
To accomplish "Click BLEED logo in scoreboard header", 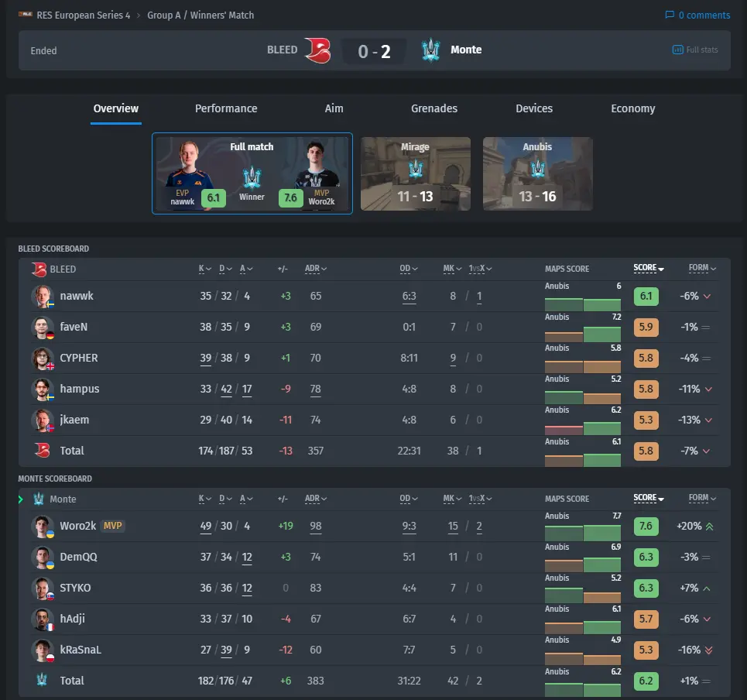I will (x=39, y=269).
